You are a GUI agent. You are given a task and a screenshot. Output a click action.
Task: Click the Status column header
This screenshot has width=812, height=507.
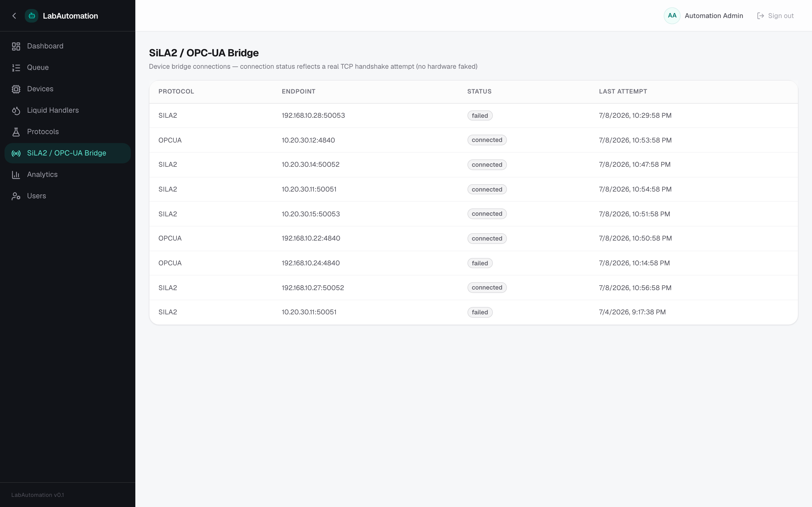(x=479, y=92)
